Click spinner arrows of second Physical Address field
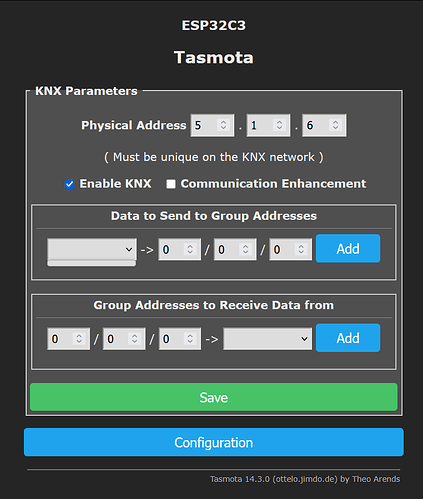423x499 pixels. (x=279, y=125)
